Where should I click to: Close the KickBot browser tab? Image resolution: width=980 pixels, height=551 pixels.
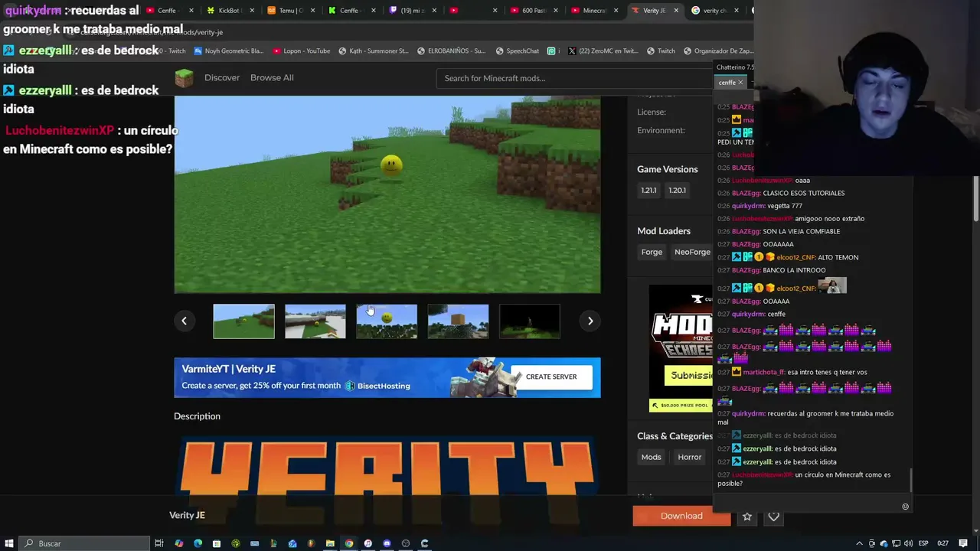click(x=252, y=11)
